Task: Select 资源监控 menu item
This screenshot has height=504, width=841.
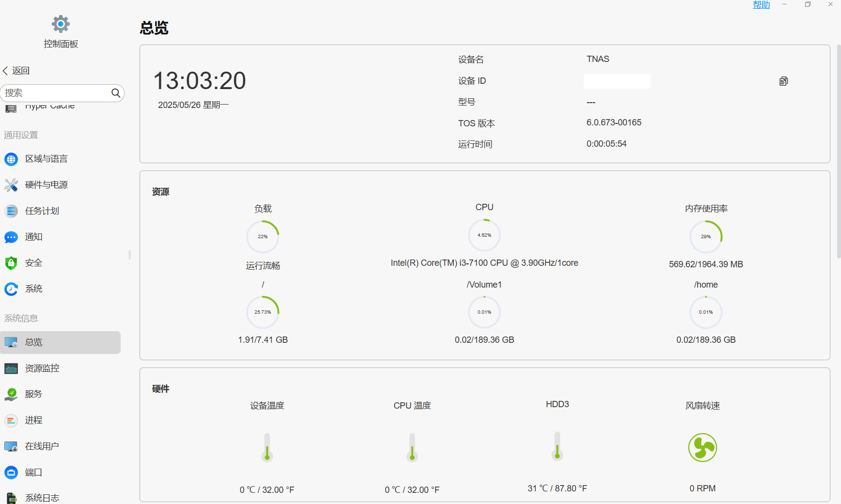Action: (42, 368)
